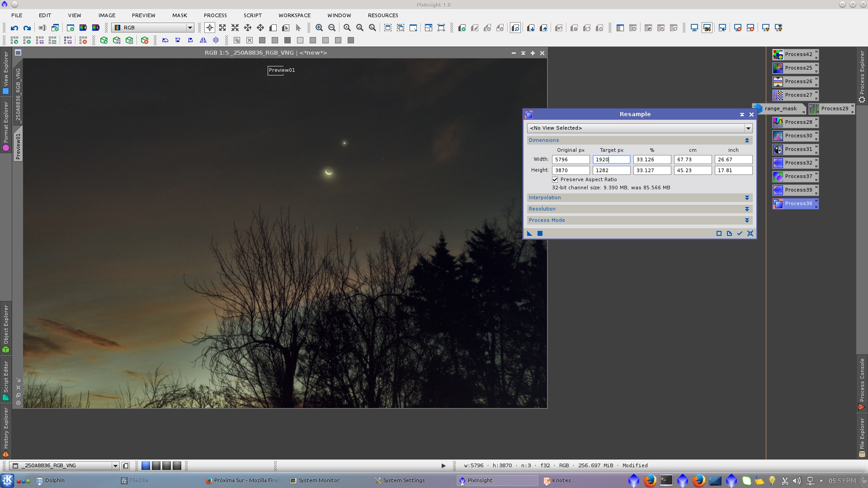The image size is (868, 488).
Task: Open the Process42 icon
Action: pyautogui.click(x=795, y=54)
